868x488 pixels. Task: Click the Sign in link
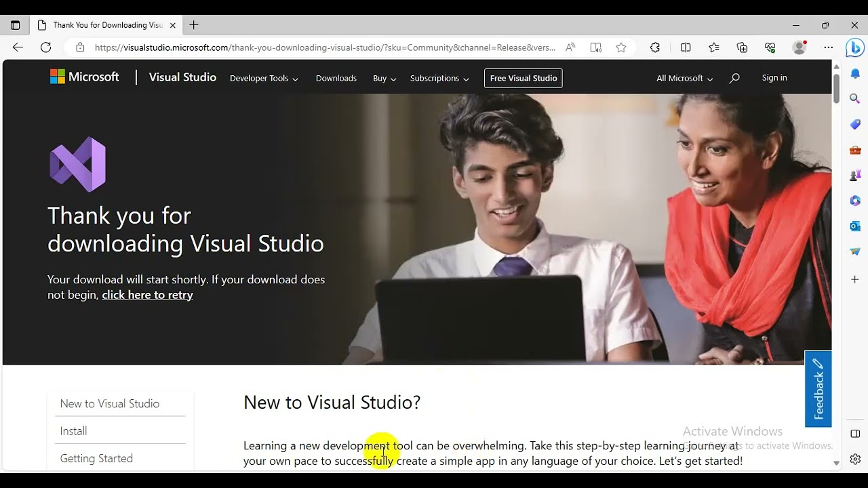point(774,78)
